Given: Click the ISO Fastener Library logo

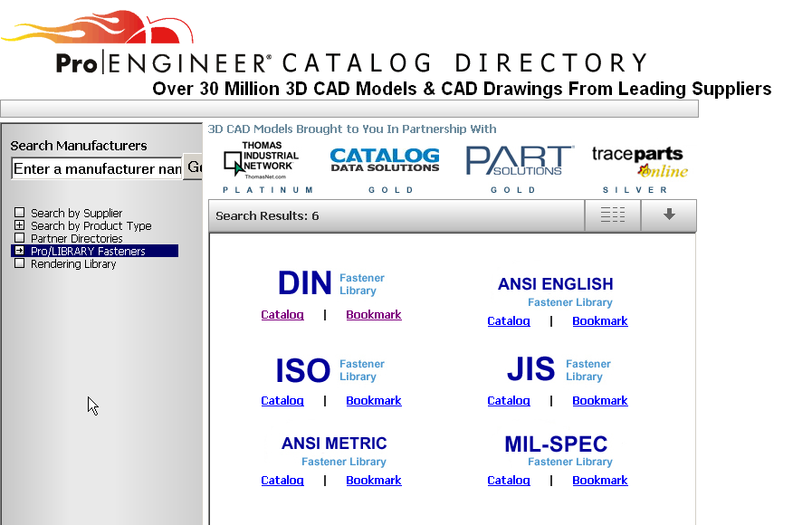Looking at the screenshot, I should point(330,369).
